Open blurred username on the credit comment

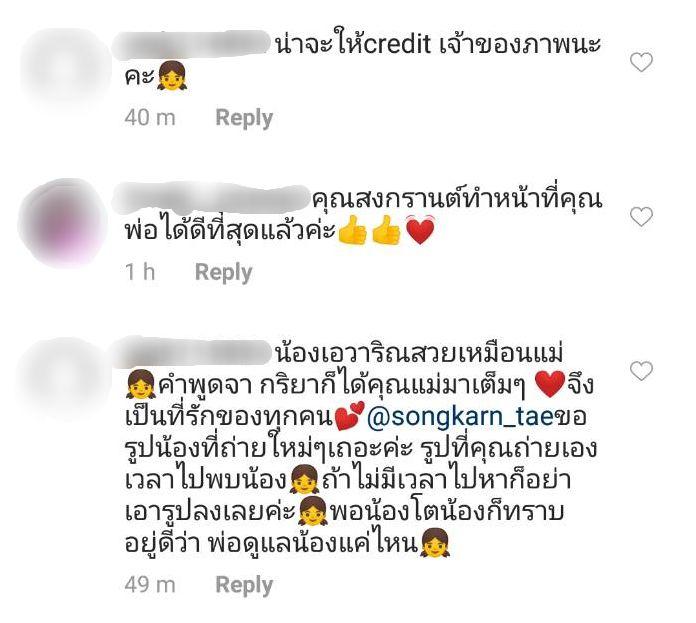(x=192, y=45)
